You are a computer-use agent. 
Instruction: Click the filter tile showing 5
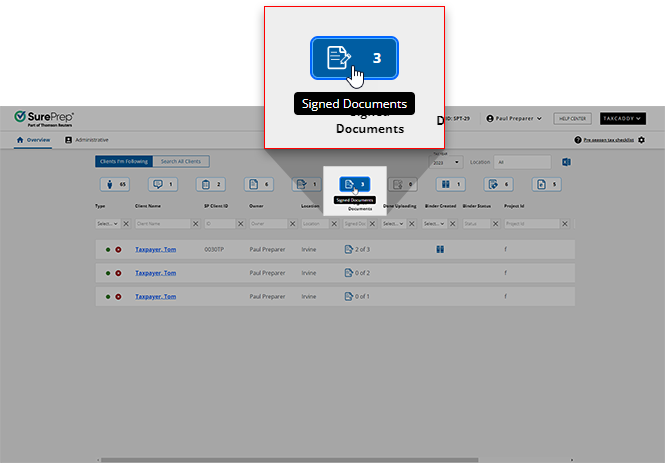point(547,184)
